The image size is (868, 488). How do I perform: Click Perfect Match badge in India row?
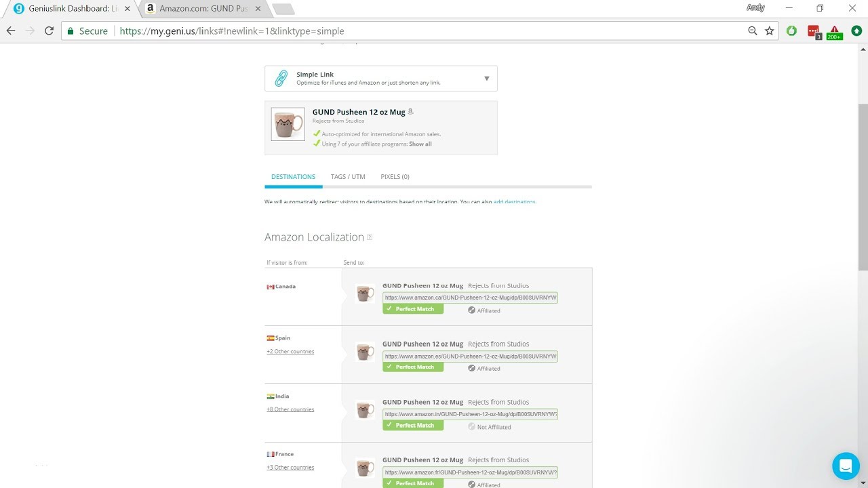[413, 425]
